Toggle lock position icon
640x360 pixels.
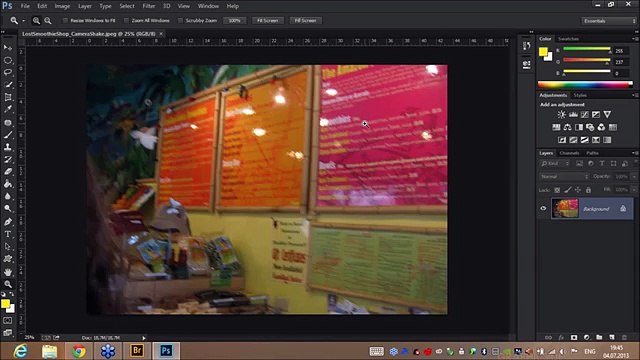tap(578, 190)
